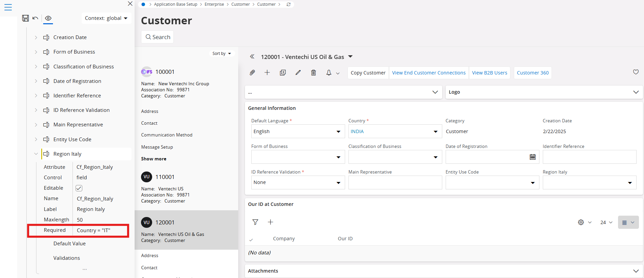This screenshot has width=644, height=278.
Task: Open the hamburger navigation menu
Action: pyautogui.click(x=8, y=7)
